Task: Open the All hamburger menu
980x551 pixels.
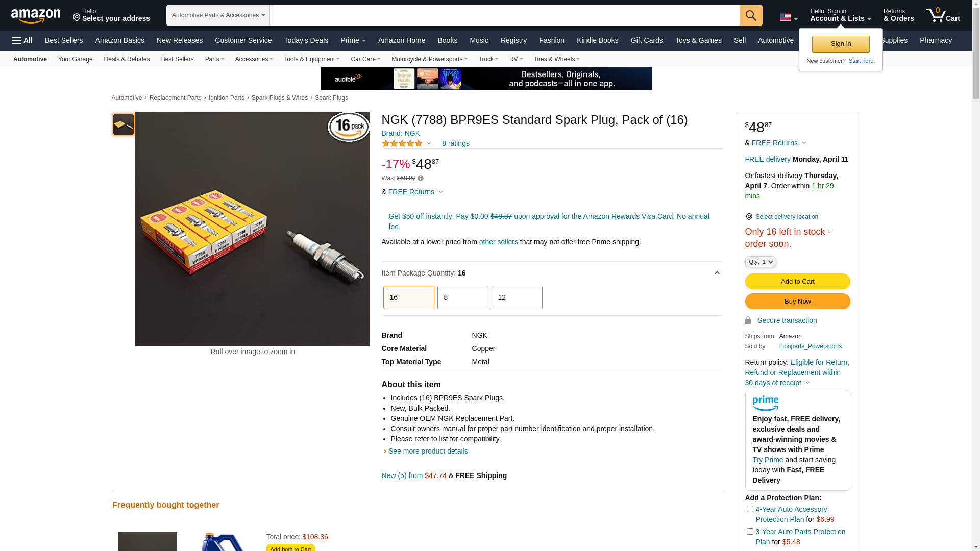Action: click(x=22, y=40)
